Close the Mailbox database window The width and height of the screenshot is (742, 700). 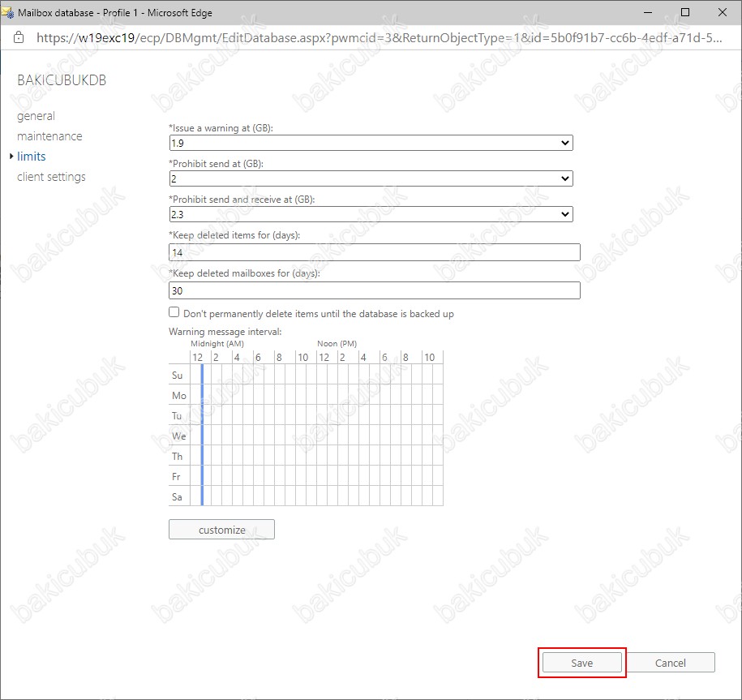[x=722, y=12]
